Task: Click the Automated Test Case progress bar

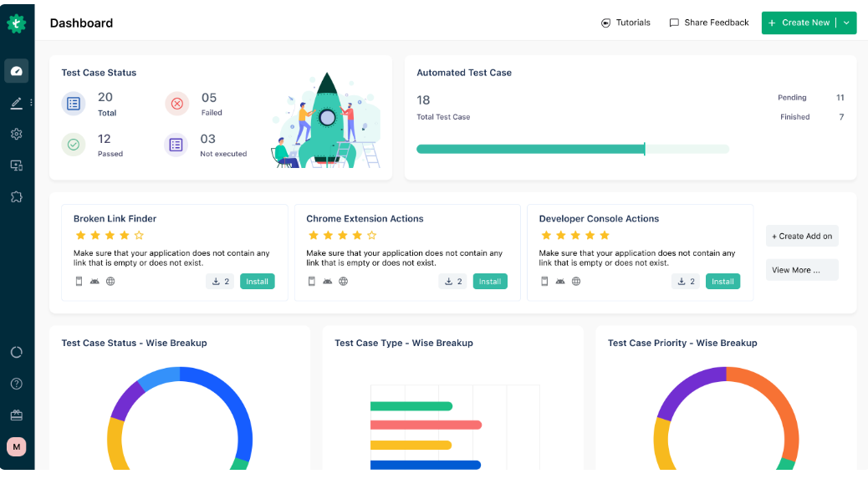Action: tap(573, 149)
